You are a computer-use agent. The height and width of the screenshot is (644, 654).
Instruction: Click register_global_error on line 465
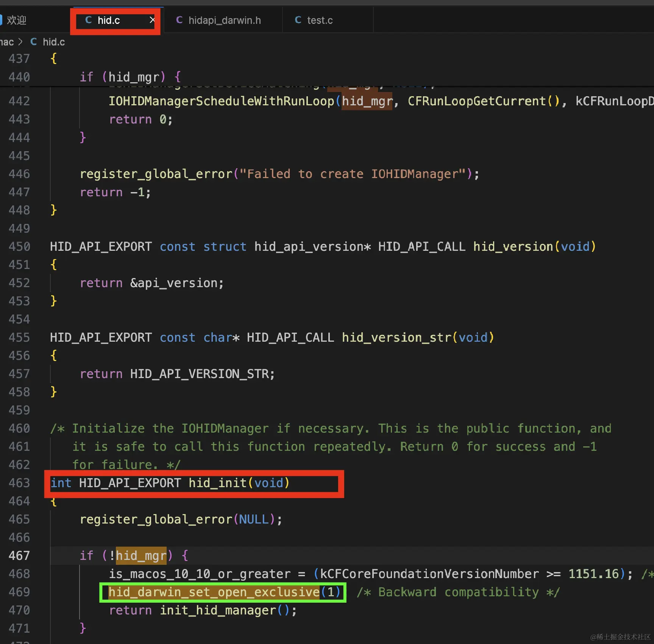[156, 519]
